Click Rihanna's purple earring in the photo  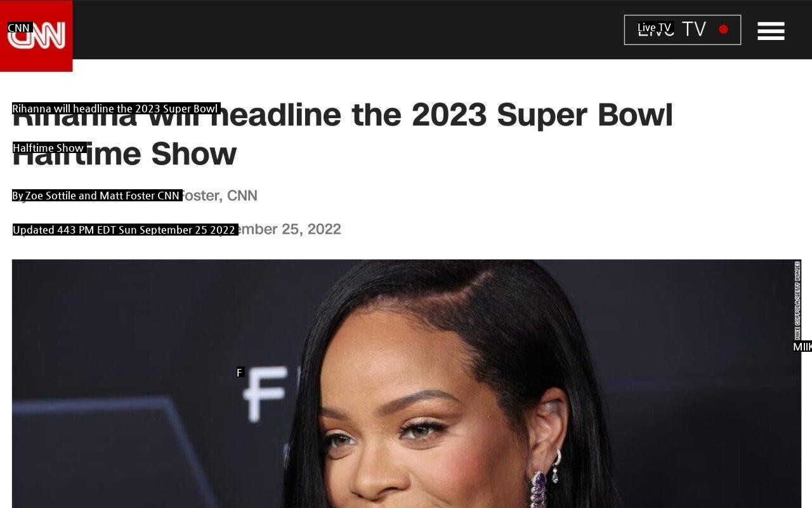pyautogui.click(x=539, y=489)
